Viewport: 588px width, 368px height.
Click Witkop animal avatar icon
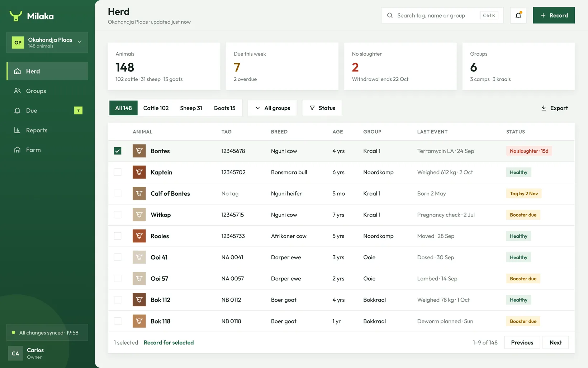[x=139, y=215]
